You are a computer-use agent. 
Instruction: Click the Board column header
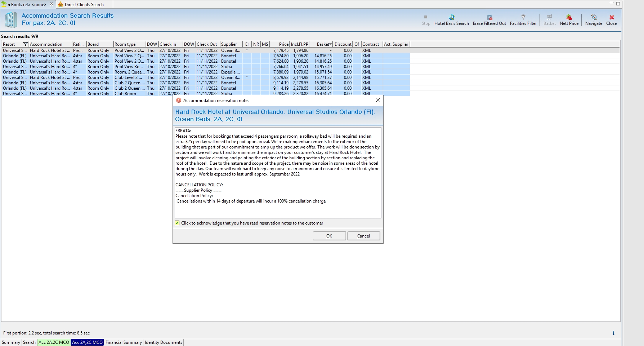[100, 44]
